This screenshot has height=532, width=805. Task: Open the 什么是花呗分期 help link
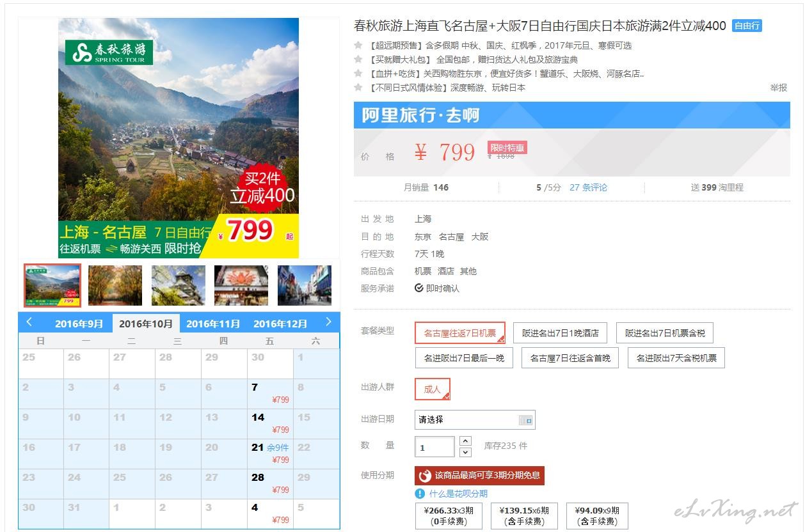[458, 494]
